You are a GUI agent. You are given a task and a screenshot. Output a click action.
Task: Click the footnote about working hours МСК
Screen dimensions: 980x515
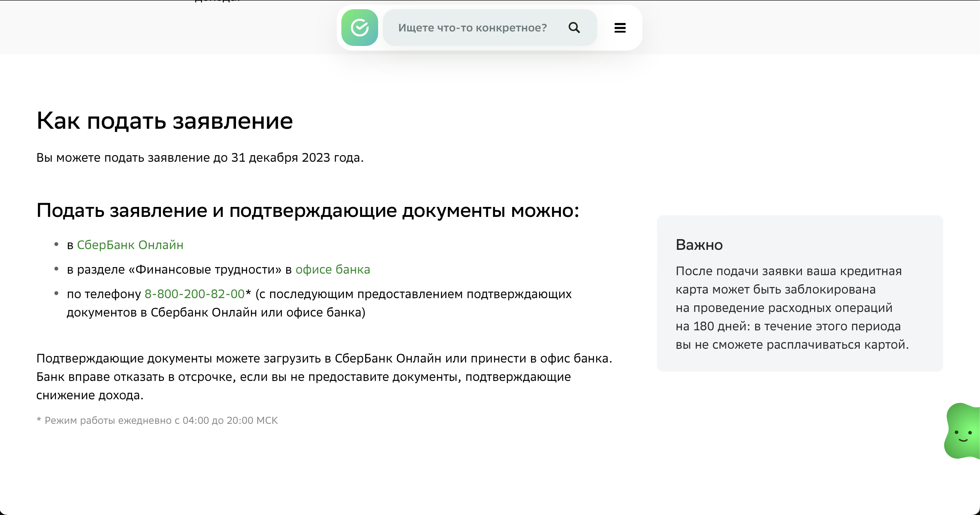pyautogui.click(x=157, y=420)
